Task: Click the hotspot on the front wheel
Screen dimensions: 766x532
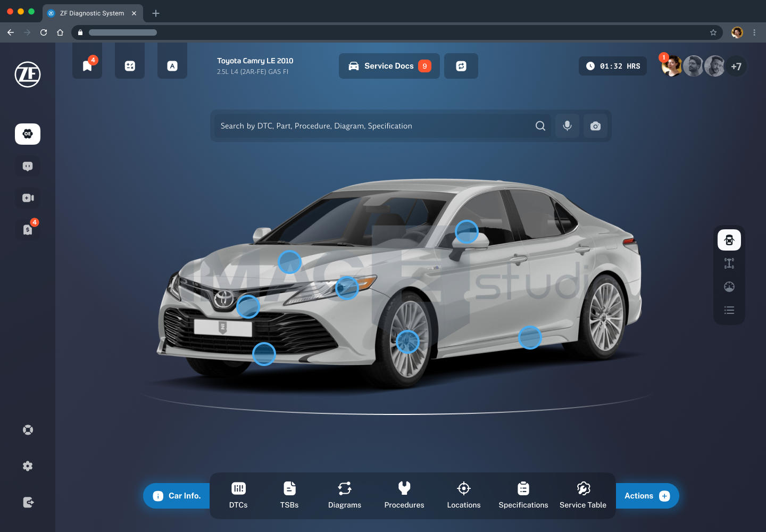Action: (x=408, y=342)
